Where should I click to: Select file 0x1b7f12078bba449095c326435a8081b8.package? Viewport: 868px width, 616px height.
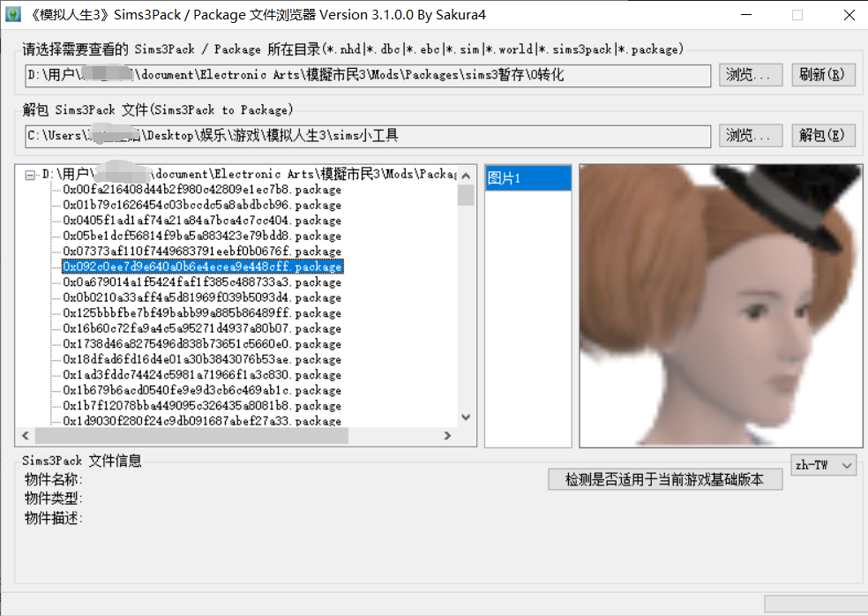coord(202,406)
